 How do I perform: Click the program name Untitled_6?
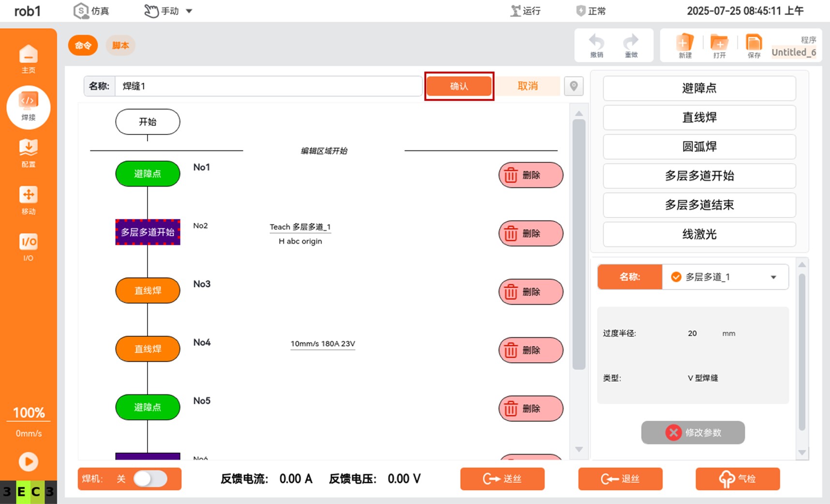click(x=794, y=52)
